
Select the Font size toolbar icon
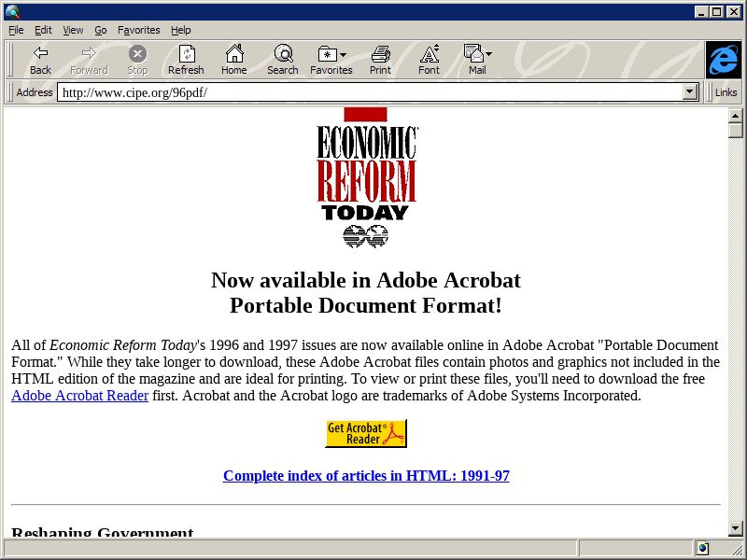point(429,60)
